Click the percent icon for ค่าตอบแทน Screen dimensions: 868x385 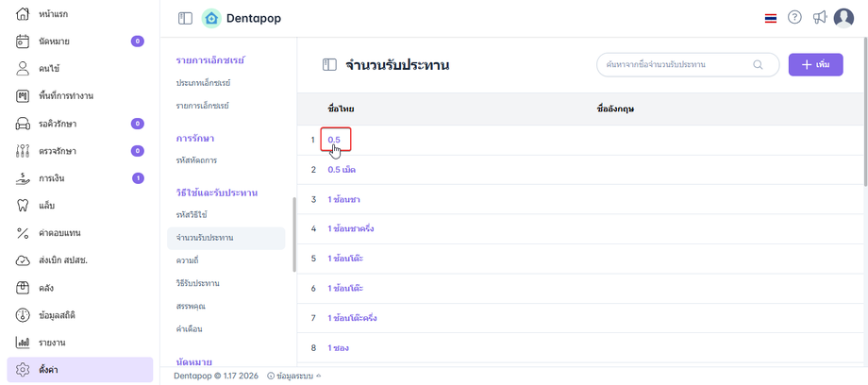(24, 232)
